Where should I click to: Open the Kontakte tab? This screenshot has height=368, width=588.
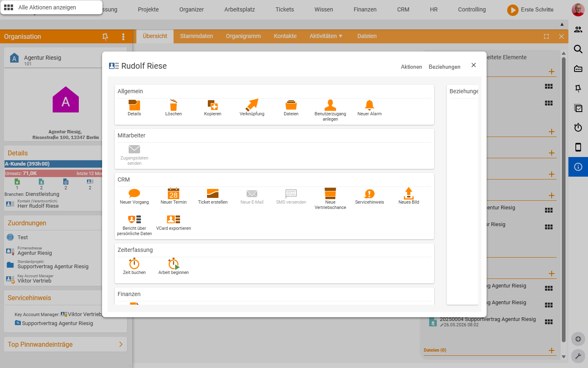[285, 36]
